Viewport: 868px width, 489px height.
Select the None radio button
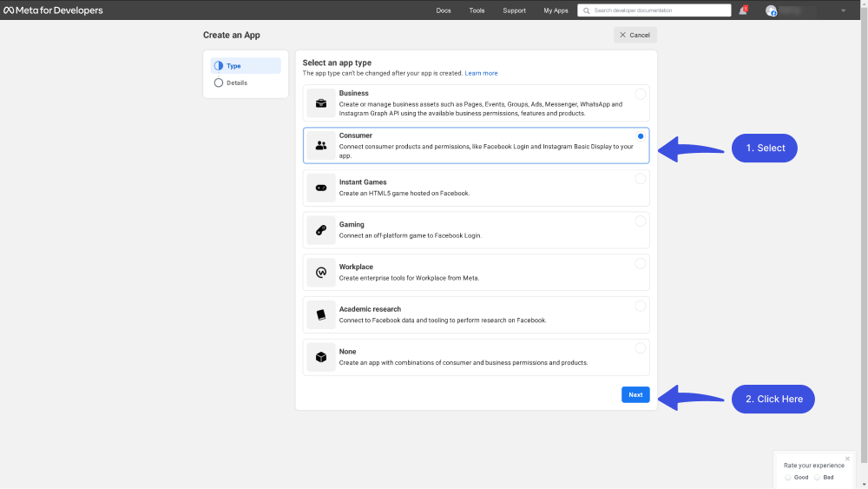pos(640,348)
